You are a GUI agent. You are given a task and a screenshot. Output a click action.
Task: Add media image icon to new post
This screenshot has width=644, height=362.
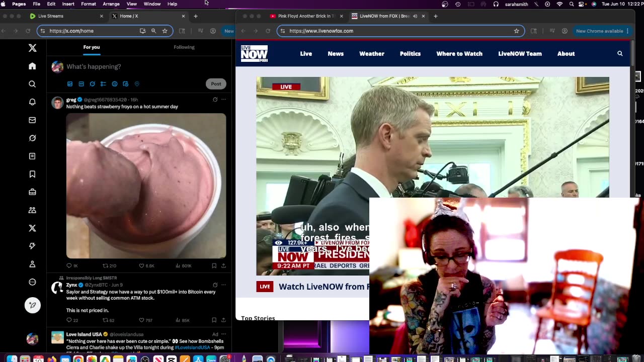tap(70, 84)
